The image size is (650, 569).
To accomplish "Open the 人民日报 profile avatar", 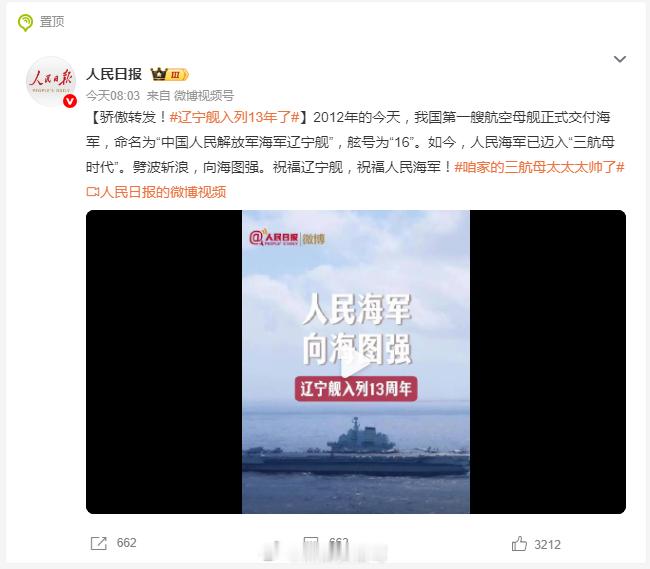I will point(51,81).
